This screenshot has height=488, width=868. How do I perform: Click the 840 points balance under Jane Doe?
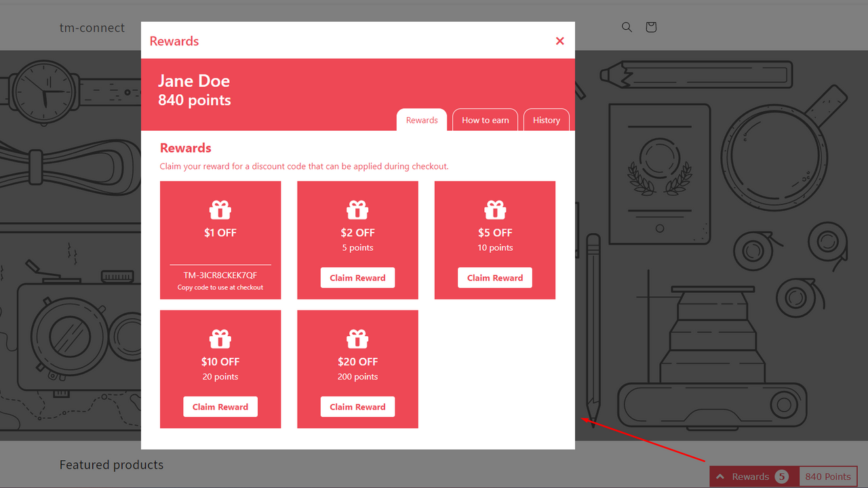pos(195,100)
